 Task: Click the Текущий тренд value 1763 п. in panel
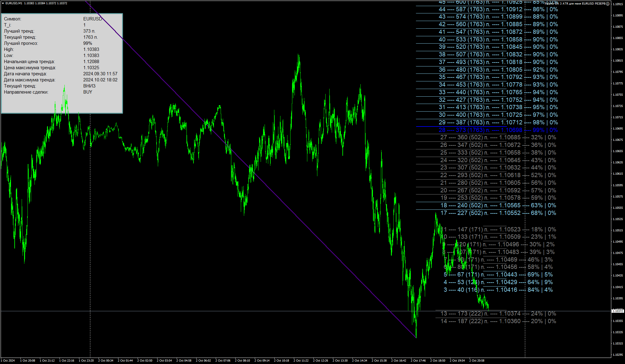[91, 37]
